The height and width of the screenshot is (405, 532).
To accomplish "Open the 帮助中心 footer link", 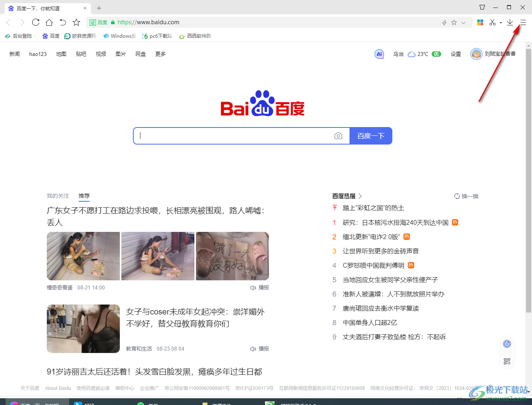I will point(125,388).
